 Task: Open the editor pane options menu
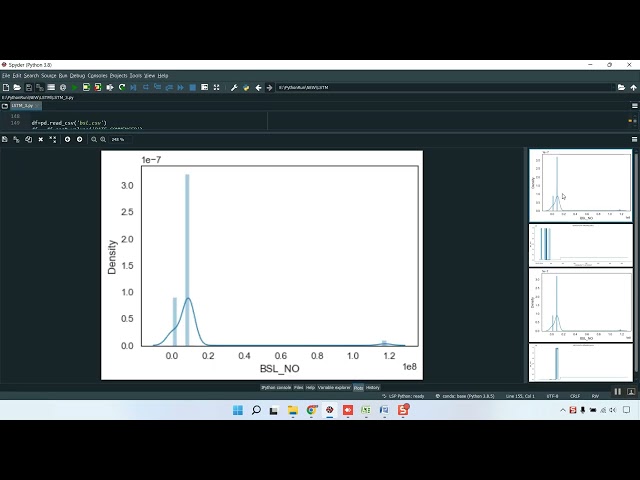(634, 106)
